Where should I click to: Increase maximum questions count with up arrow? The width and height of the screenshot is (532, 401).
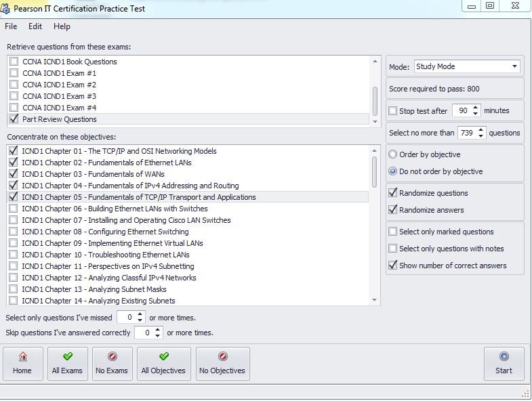pos(480,129)
